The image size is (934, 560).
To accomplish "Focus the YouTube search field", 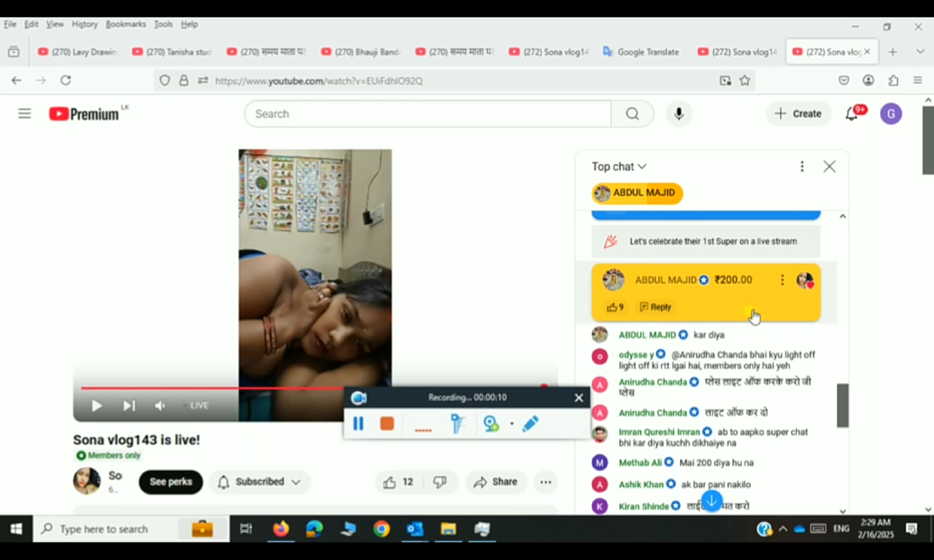I will (x=428, y=114).
